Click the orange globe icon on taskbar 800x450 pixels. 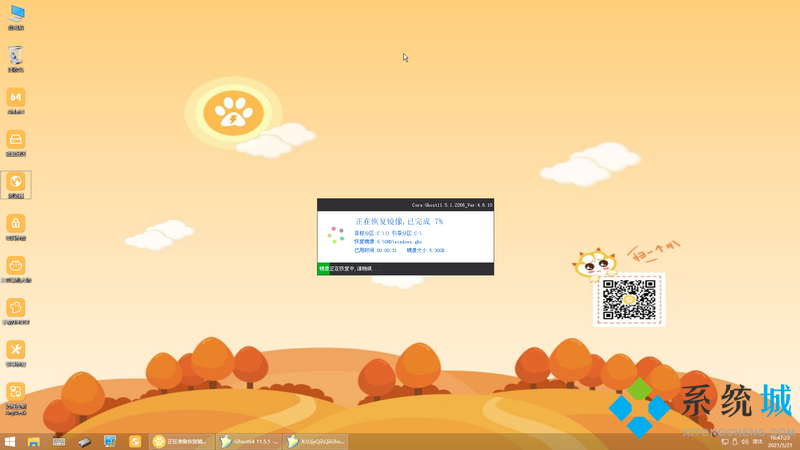135,441
